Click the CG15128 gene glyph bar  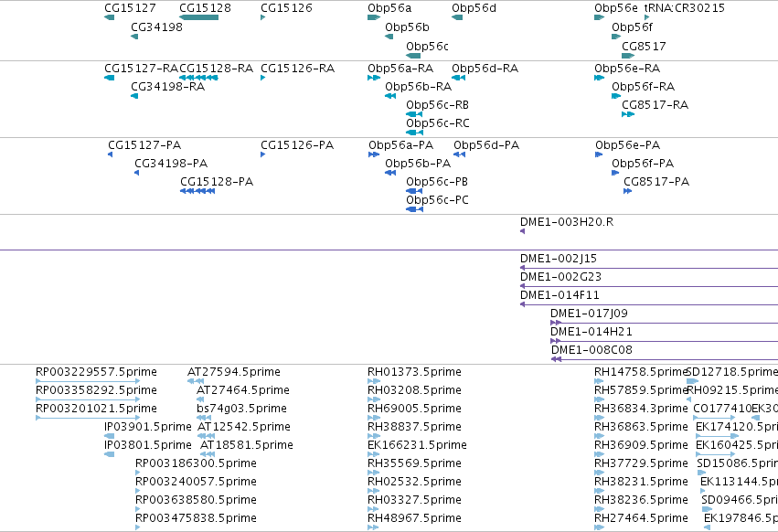(x=199, y=17)
